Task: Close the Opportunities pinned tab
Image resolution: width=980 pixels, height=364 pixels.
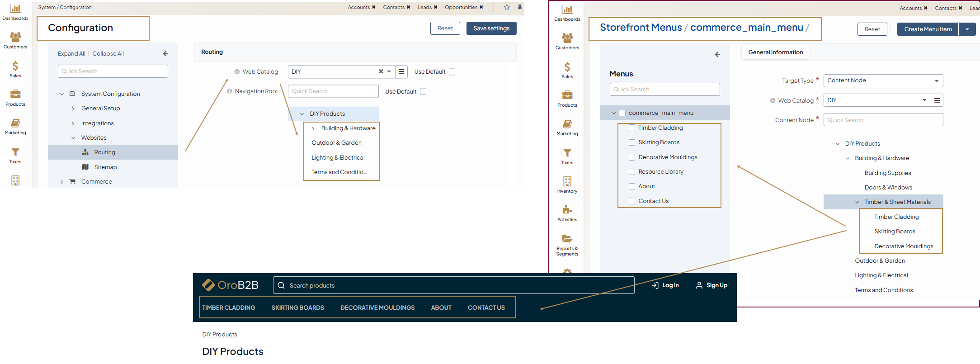Action: (481, 7)
